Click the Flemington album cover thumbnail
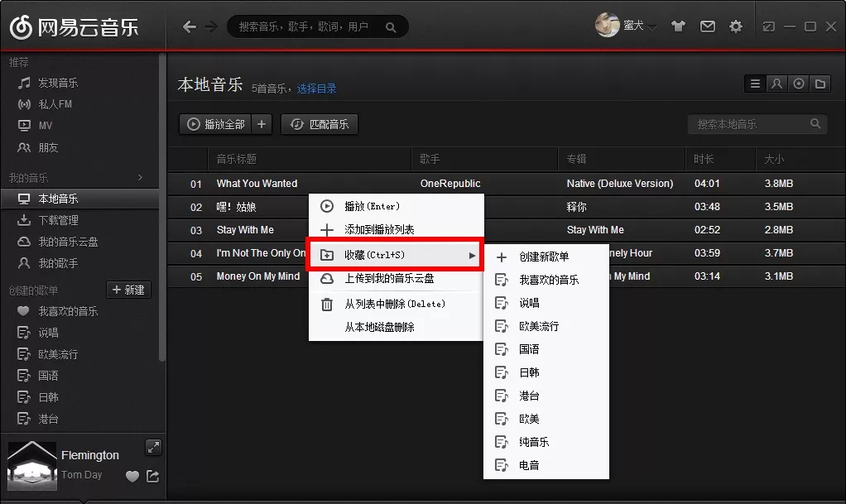 tap(32, 466)
